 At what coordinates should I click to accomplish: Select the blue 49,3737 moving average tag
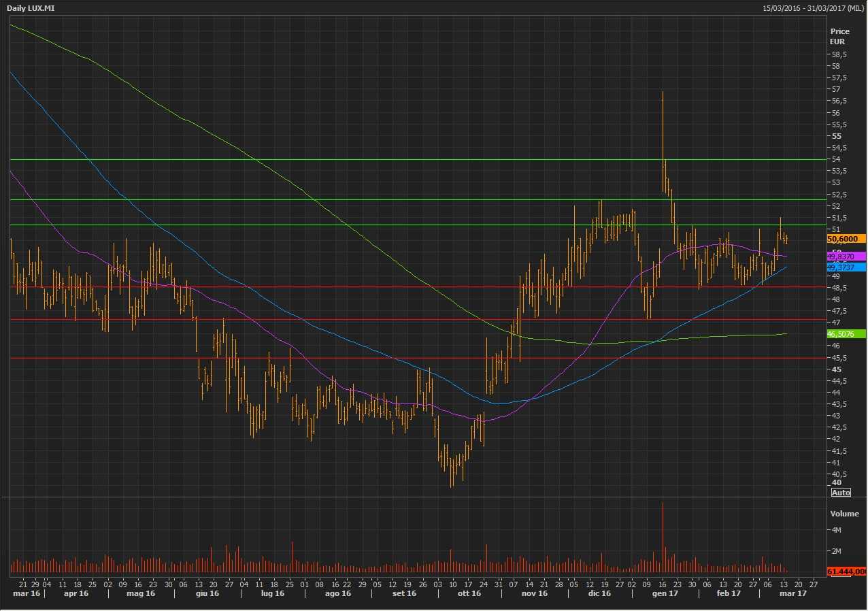point(846,267)
